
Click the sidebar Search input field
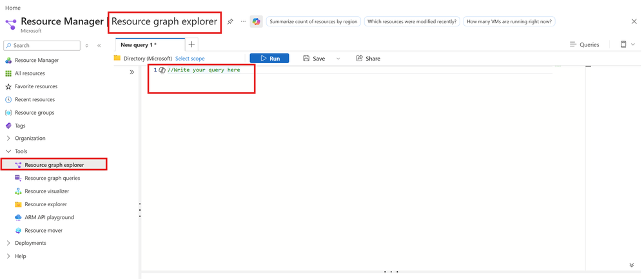(x=42, y=46)
